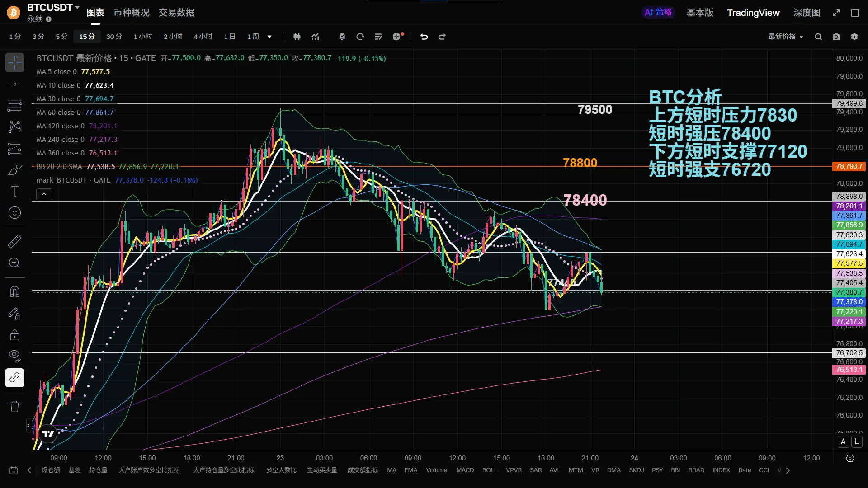Open the emoji sticker tool
868x488 pixels.
pyautogui.click(x=14, y=212)
